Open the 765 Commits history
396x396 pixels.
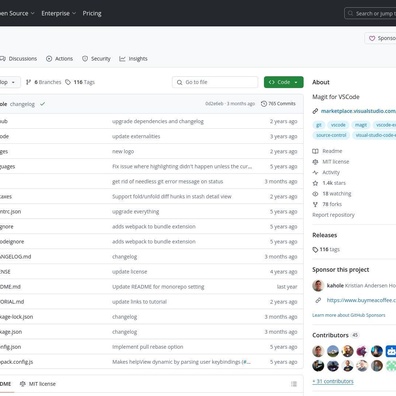coord(278,104)
